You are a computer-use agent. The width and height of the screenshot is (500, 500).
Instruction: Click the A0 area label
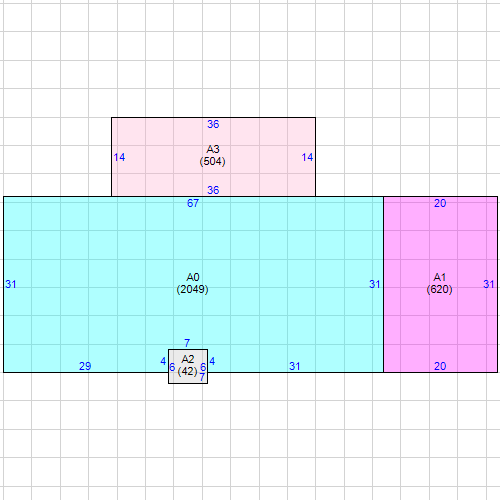(x=193, y=277)
